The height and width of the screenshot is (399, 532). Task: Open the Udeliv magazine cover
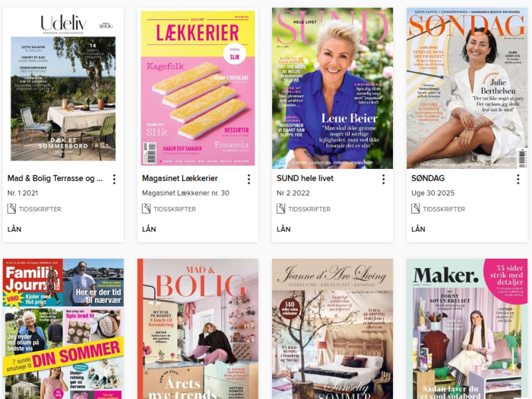[63, 88]
